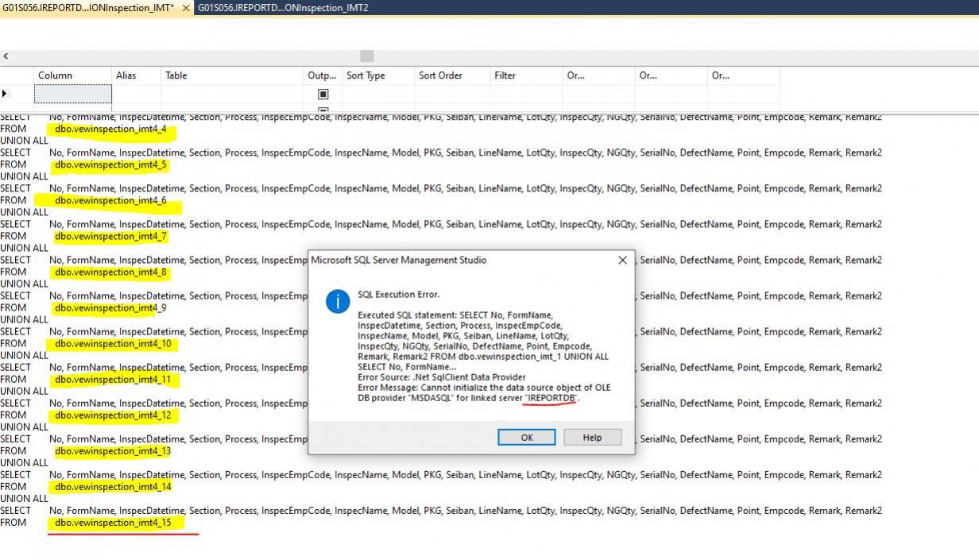Click dbo.vewinspection_imt4_9 in the SQL pane
The image size is (979, 560).
(110, 307)
